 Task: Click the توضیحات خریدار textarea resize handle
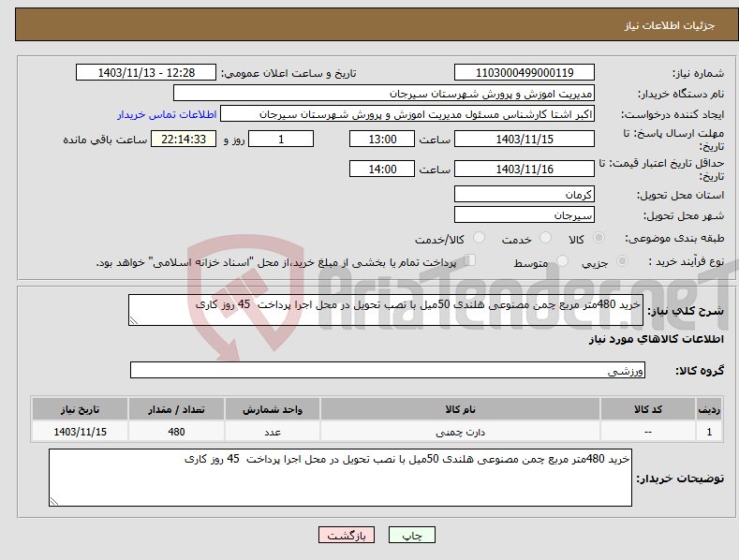pyautogui.click(x=54, y=501)
